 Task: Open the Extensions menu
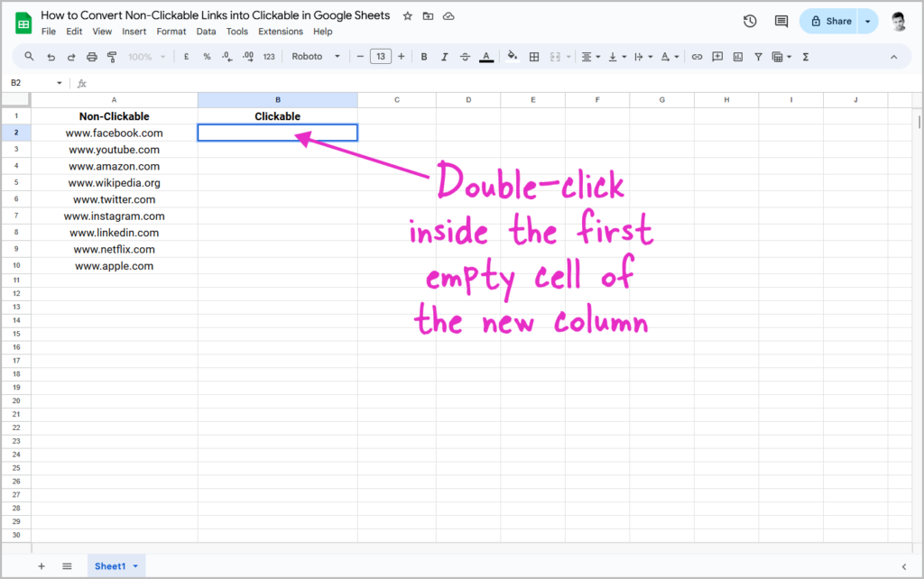(x=281, y=32)
